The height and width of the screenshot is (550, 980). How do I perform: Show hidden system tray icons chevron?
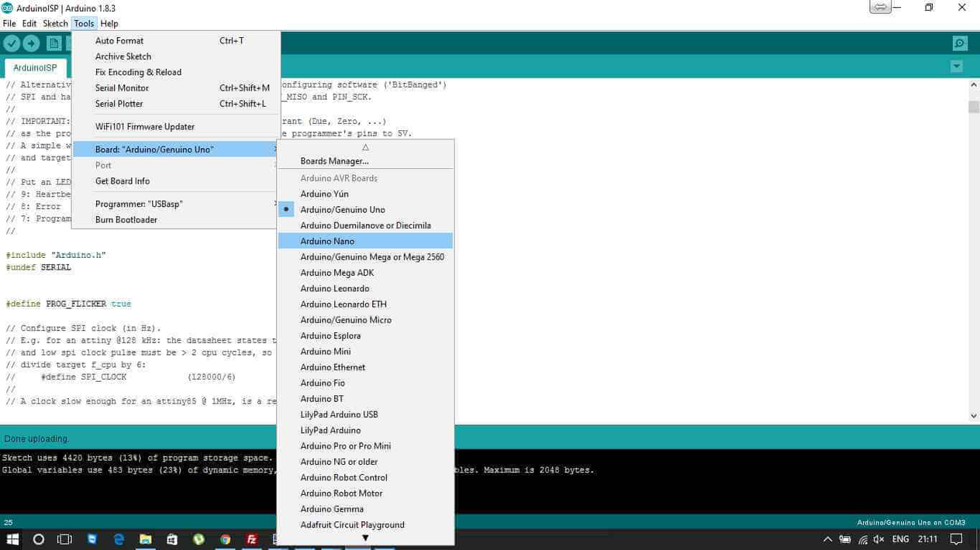pyautogui.click(x=827, y=539)
